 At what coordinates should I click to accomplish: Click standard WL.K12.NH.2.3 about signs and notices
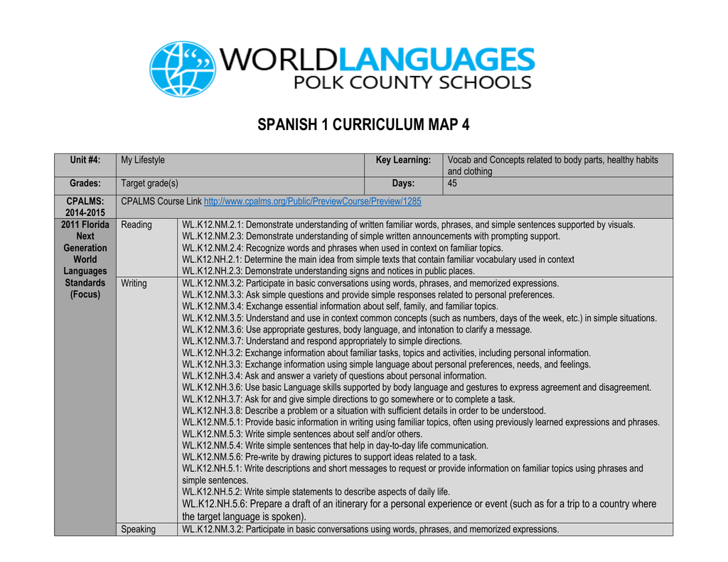pos(328,271)
